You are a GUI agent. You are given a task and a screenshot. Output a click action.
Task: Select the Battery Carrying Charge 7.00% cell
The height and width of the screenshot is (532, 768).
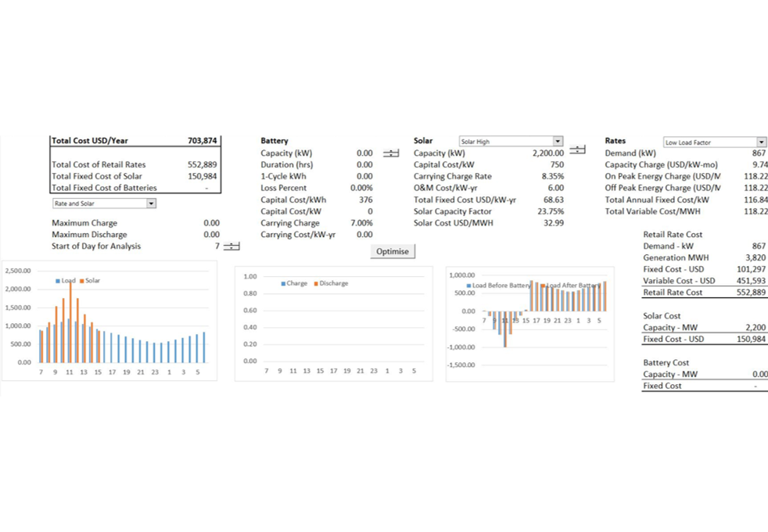click(361, 223)
